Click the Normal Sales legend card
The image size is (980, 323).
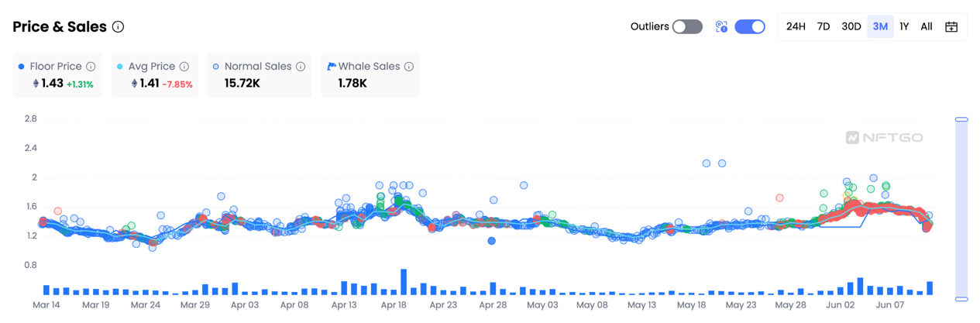point(260,75)
